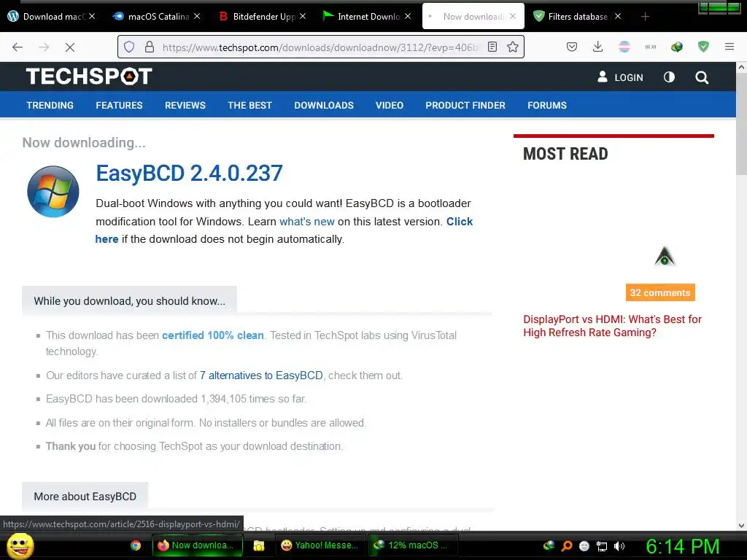Click scrollbar down arrow
Viewport: 747px width, 560px height.
741,525
